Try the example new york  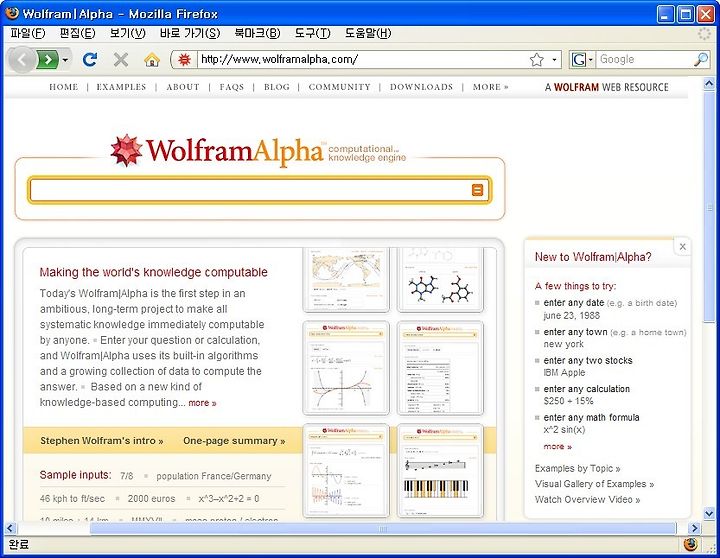(x=563, y=344)
